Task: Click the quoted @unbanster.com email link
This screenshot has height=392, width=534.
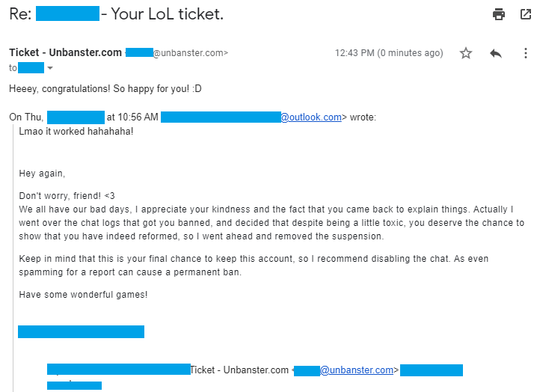Action: click(357, 370)
